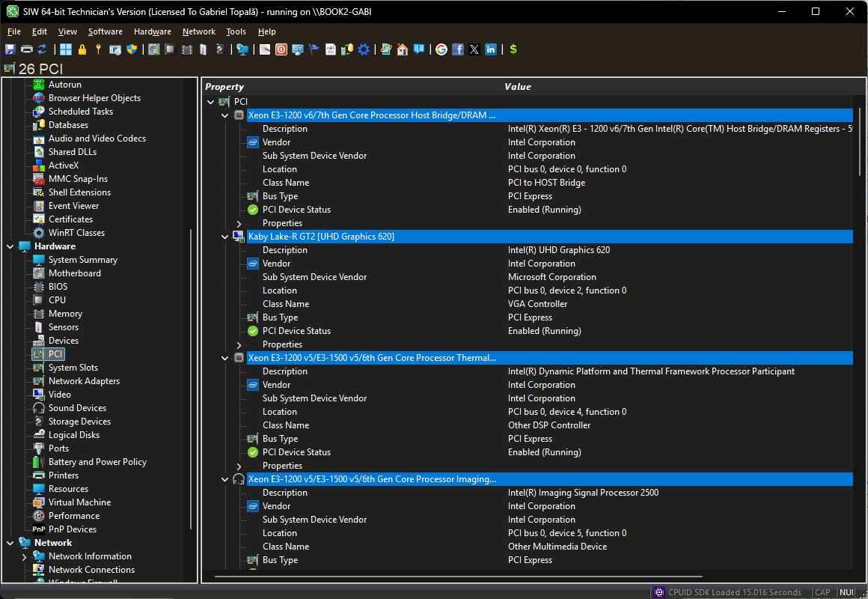868x599 pixels.
Task: Click the Value column header
Action: (x=518, y=86)
